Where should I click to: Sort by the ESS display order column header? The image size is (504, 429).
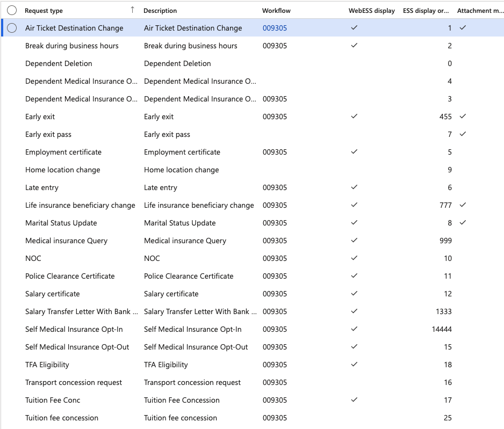coord(426,11)
